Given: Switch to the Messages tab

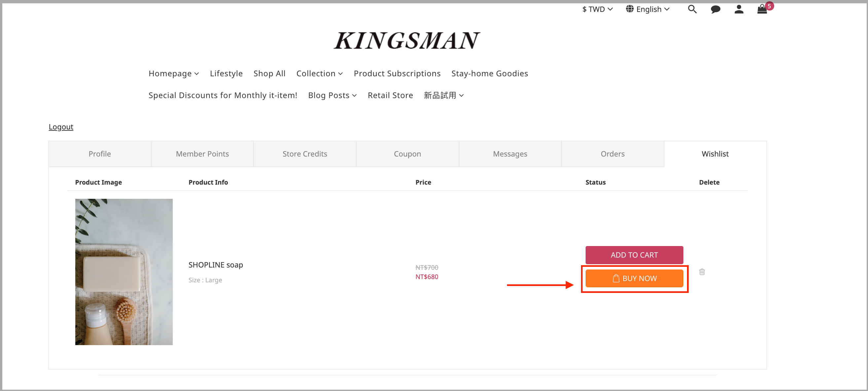Looking at the screenshot, I should [510, 154].
